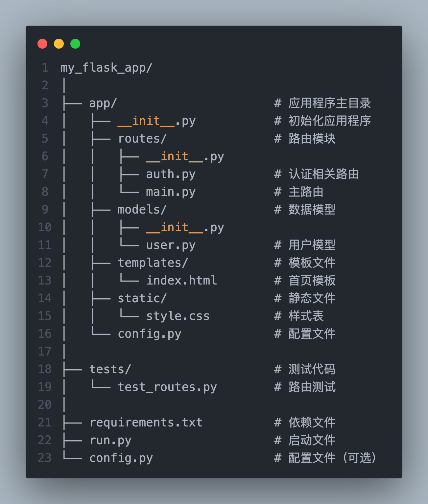Click the models/ folder entry
The width and height of the screenshot is (428, 504).
click(142, 210)
